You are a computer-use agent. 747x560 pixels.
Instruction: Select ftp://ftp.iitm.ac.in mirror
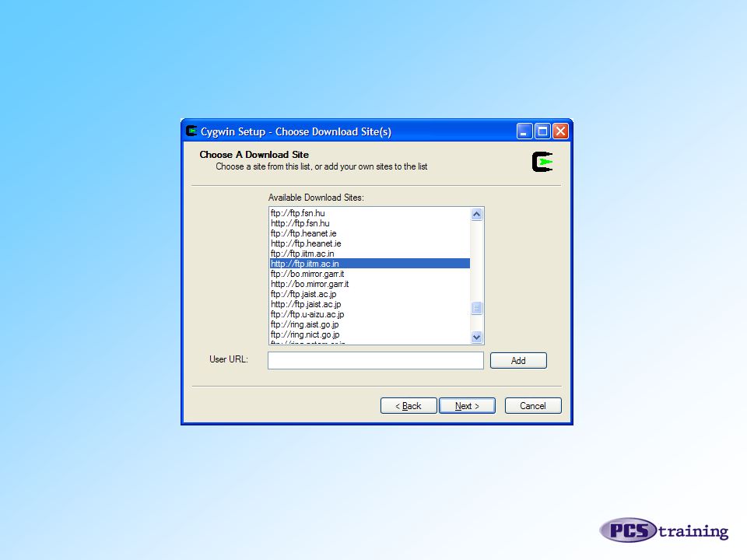[370, 254]
